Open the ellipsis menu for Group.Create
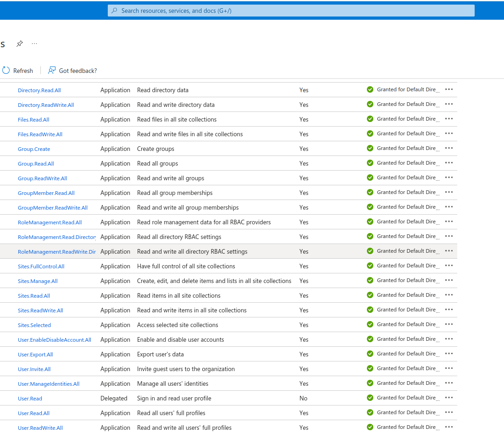Screen dimensions: 504x433 [449, 148]
